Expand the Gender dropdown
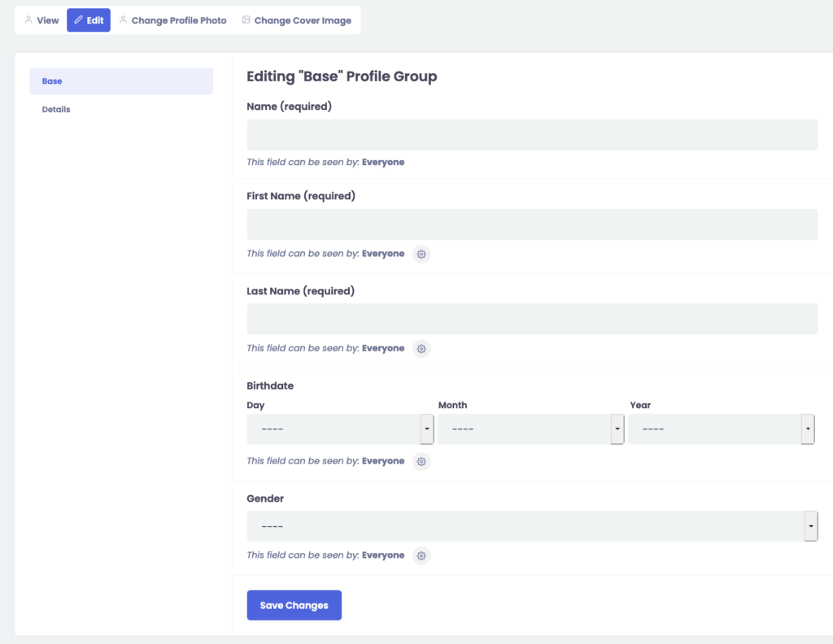The width and height of the screenshot is (833, 644). pos(532,526)
